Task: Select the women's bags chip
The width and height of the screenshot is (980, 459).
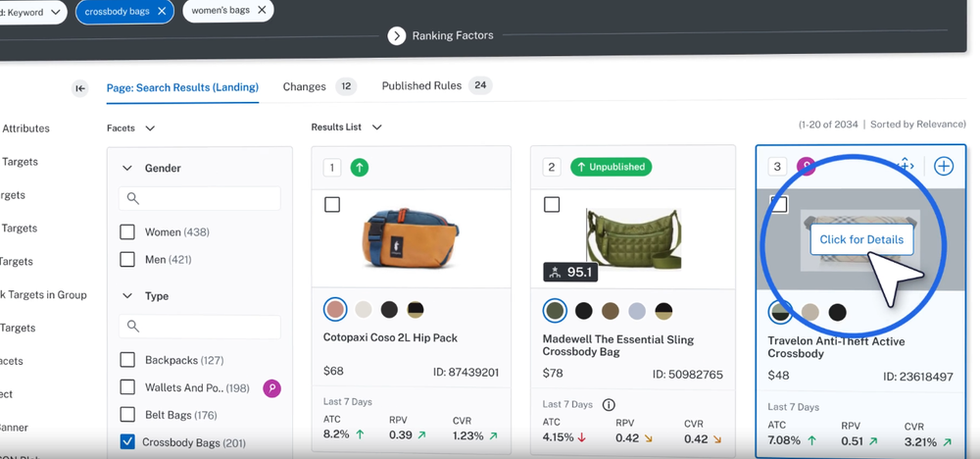Action: (228, 11)
